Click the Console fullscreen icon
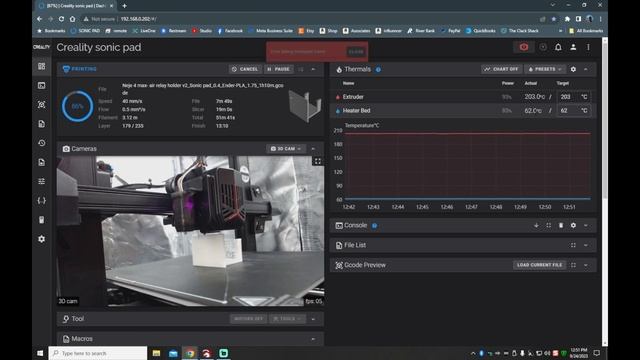 pyautogui.click(x=549, y=225)
